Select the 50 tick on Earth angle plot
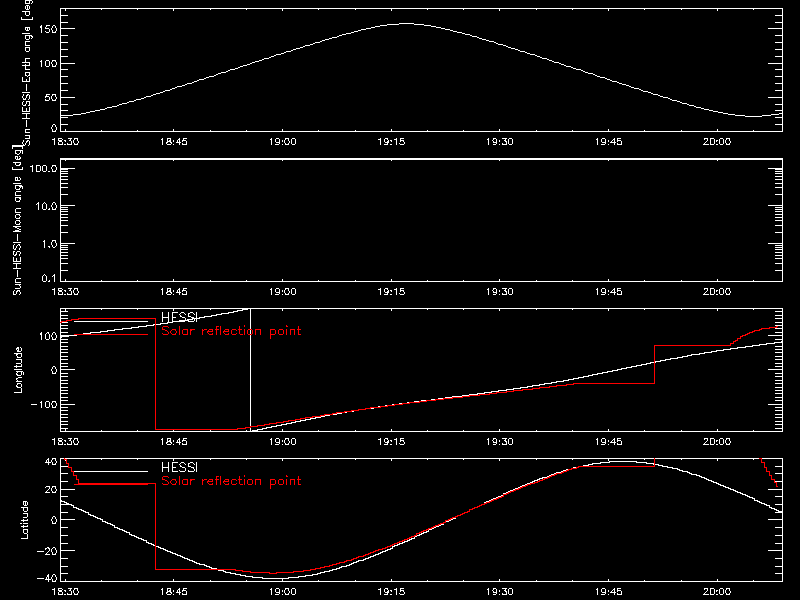The height and width of the screenshot is (600, 800). (51, 98)
